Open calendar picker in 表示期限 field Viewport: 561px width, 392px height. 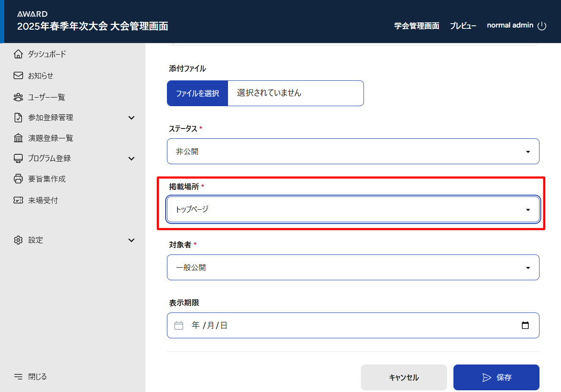point(525,325)
